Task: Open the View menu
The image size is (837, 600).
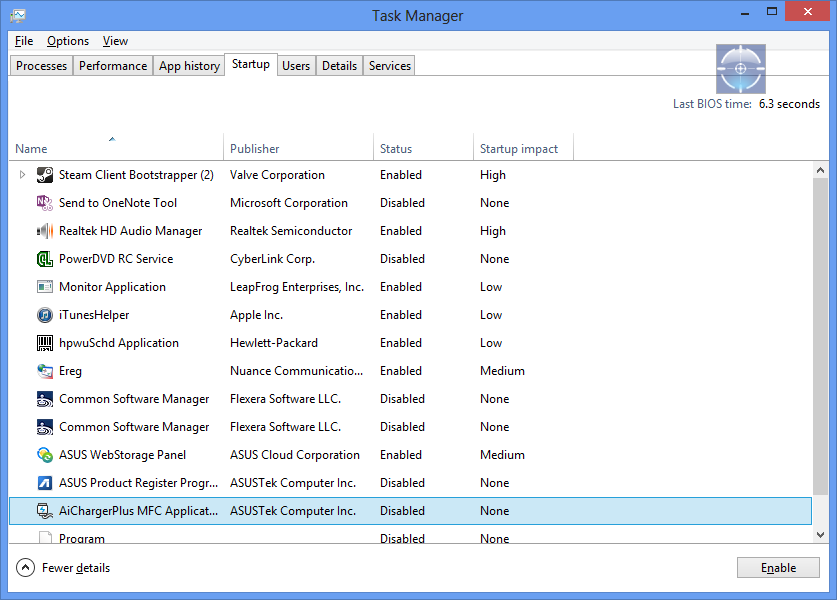Action: [x=115, y=41]
